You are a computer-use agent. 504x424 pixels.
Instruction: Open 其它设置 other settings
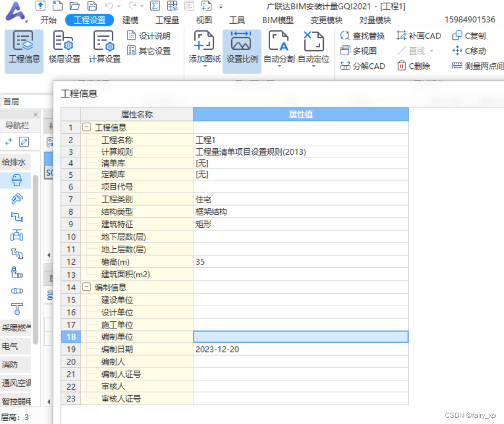click(149, 51)
